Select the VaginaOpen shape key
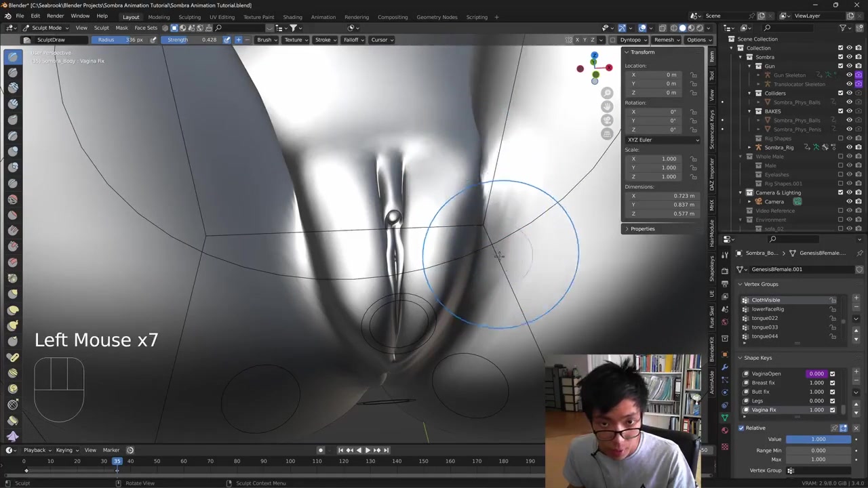 766,373
